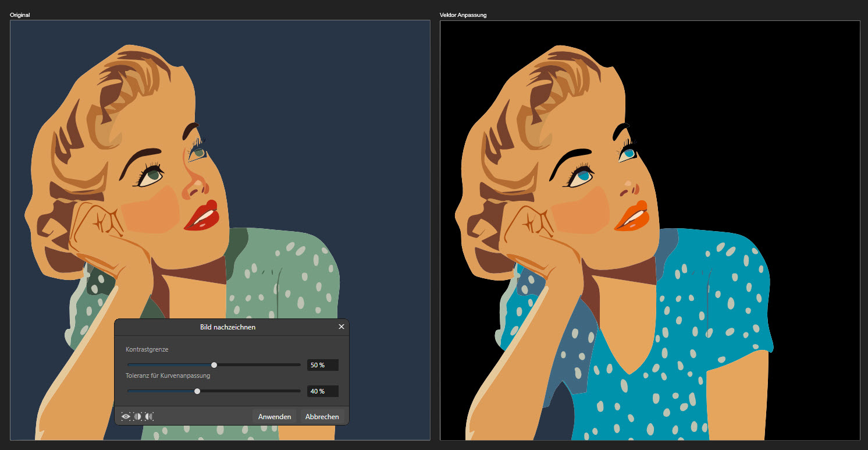Select the mirrored side-by-side preview icon
This screenshot has height=450, width=868.
pyautogui.click(x=149, y=416)
